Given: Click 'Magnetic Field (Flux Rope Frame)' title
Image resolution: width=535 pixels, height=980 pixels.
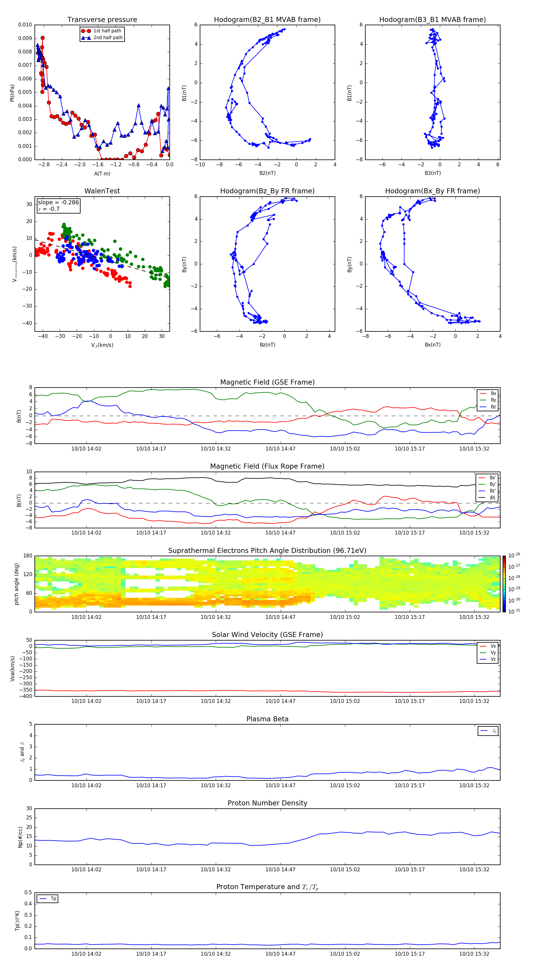Looking at the screenshot, I should [267, 467].
